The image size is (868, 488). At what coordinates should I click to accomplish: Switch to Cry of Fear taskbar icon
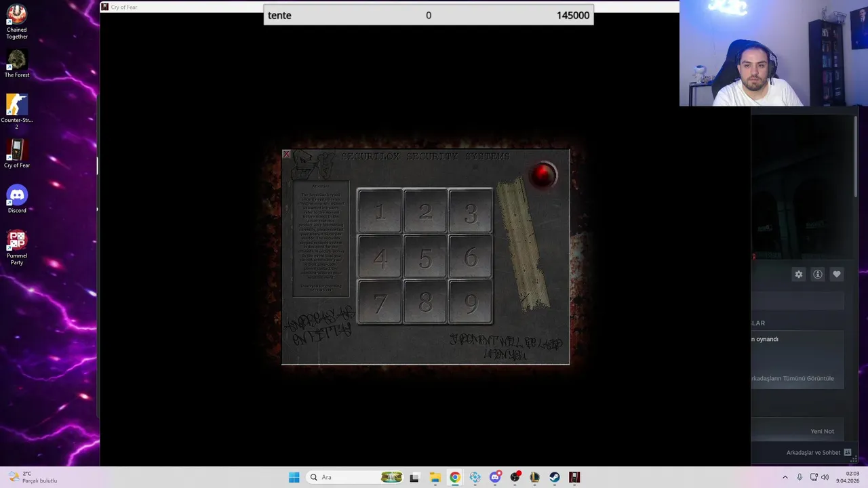coord(574,477)
